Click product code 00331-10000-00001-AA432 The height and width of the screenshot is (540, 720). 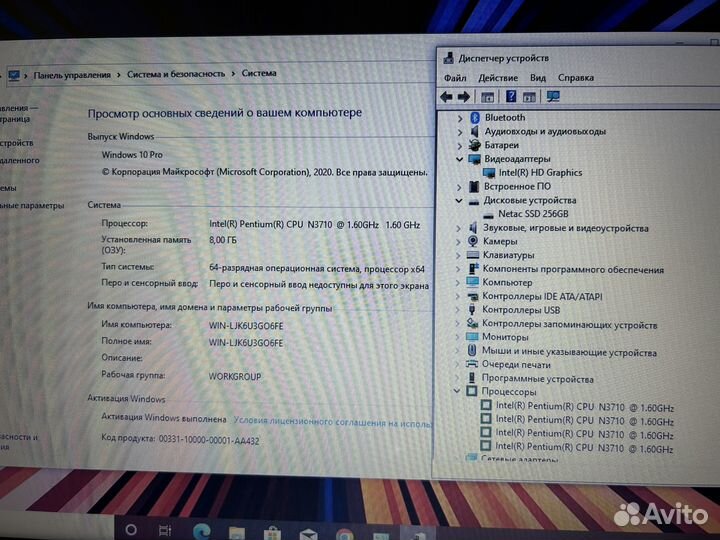[209, 440]
